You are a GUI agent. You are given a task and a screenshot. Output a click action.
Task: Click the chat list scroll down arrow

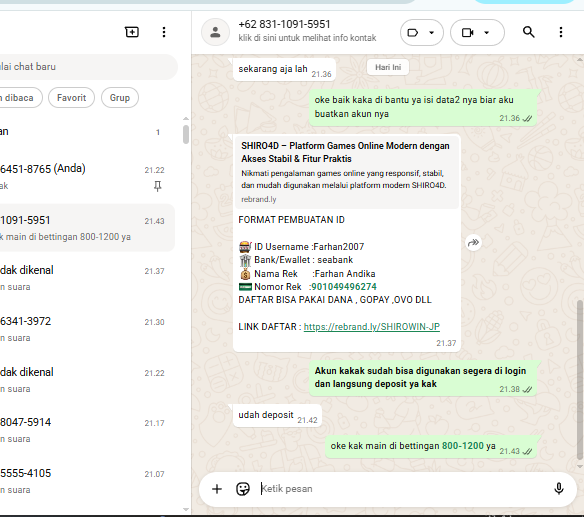click(x=185, y=509)
